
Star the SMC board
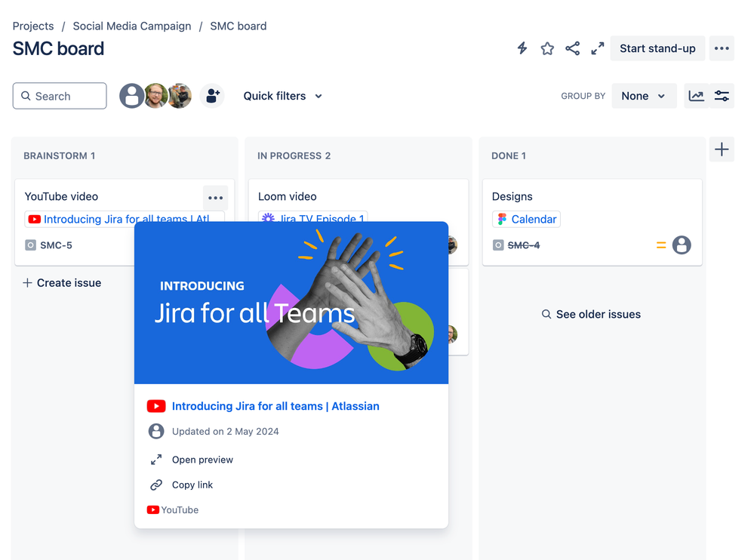(x=547, y=48)
